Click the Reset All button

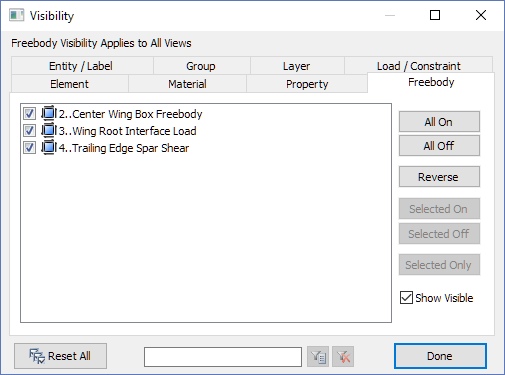60,356
